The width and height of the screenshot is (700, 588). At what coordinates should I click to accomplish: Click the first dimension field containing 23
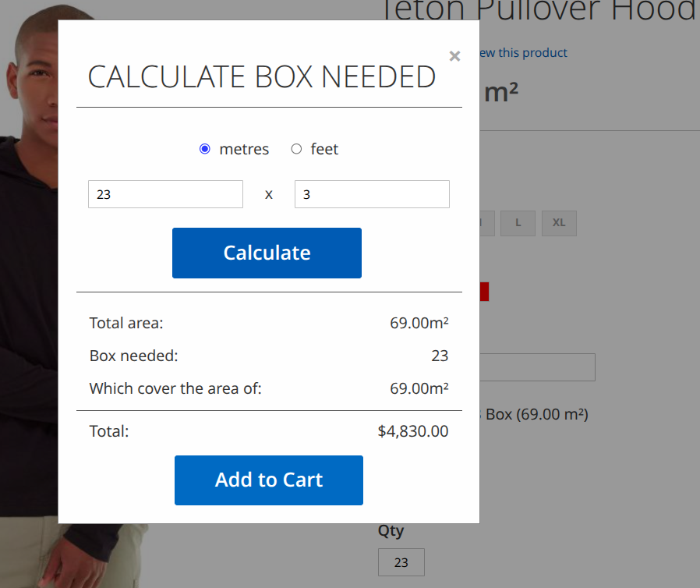click(x=165, y=194)
